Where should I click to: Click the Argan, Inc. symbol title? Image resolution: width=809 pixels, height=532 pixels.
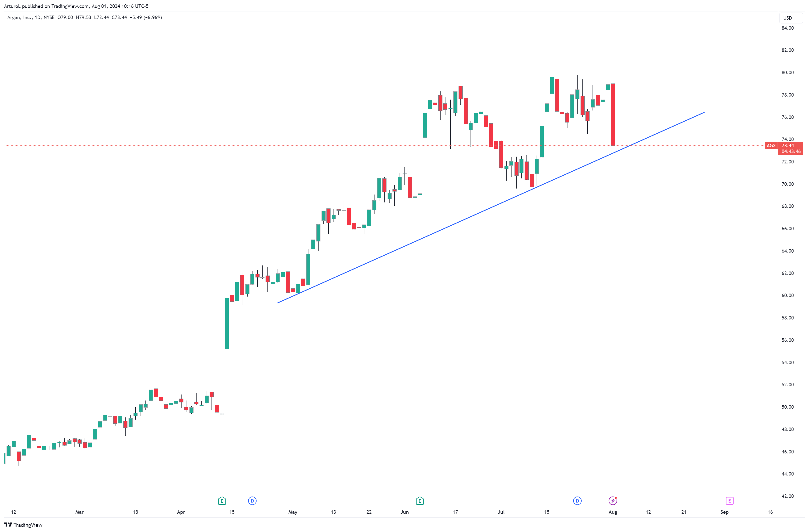coord(20,17)
